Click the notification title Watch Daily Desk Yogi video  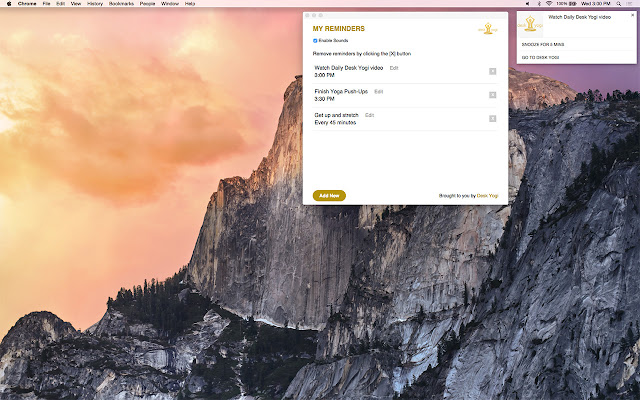coord(580,17)
